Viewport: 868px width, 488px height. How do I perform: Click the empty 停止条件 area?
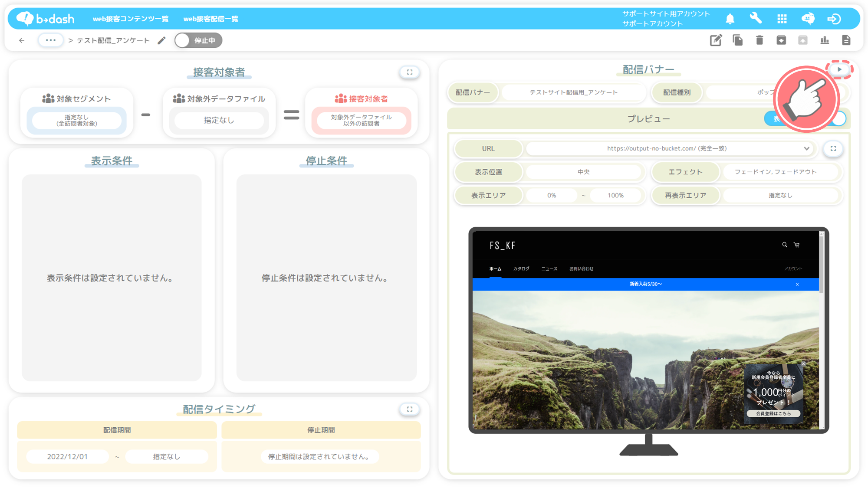coord(326,278)
